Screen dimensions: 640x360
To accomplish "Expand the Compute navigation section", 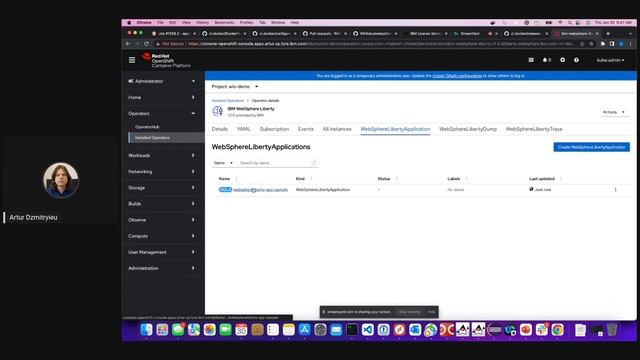I will point(162,236).
